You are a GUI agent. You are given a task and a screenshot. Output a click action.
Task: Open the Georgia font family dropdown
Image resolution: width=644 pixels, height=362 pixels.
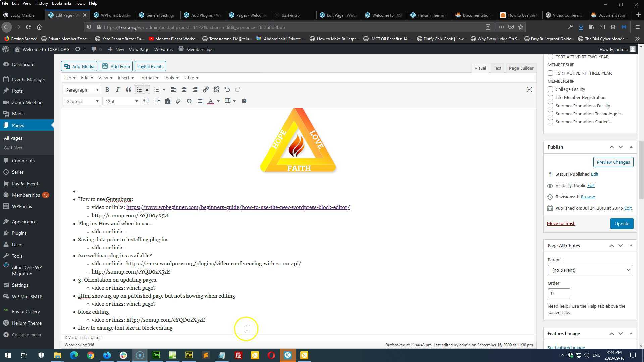tap(82, 101)
